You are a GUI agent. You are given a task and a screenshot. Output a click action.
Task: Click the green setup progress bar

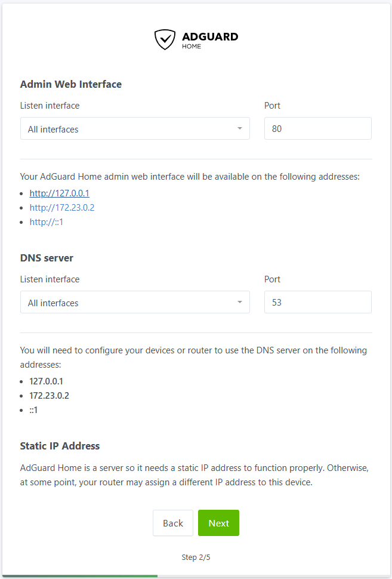pyautogui.click(x=80, y=576)
